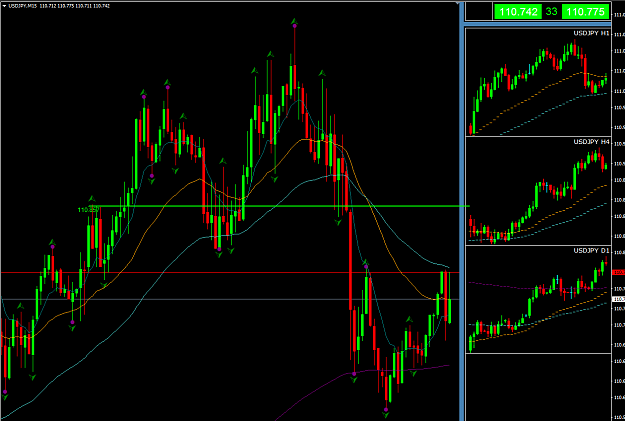Expand the one-click trading arrow beside USDJPY,M15
This screenshot has height=421, width=625.
pyautogui.click(x=4, y=6)
